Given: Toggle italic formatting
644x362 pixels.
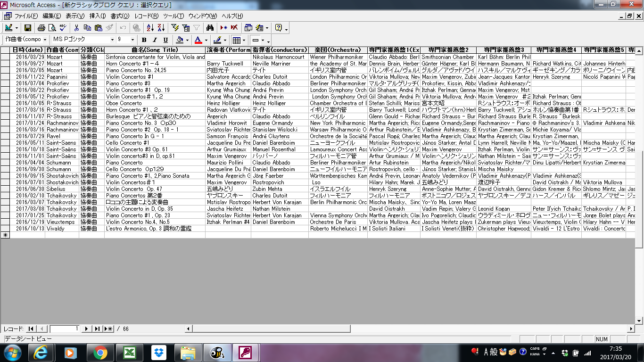Looking at the screenshot, I should pos(155,40).
